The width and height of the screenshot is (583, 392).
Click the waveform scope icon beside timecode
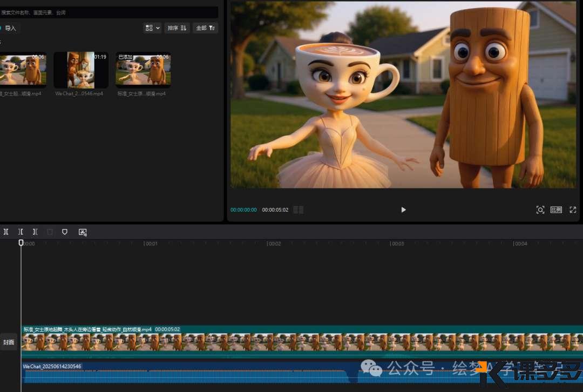click(298, 209)
